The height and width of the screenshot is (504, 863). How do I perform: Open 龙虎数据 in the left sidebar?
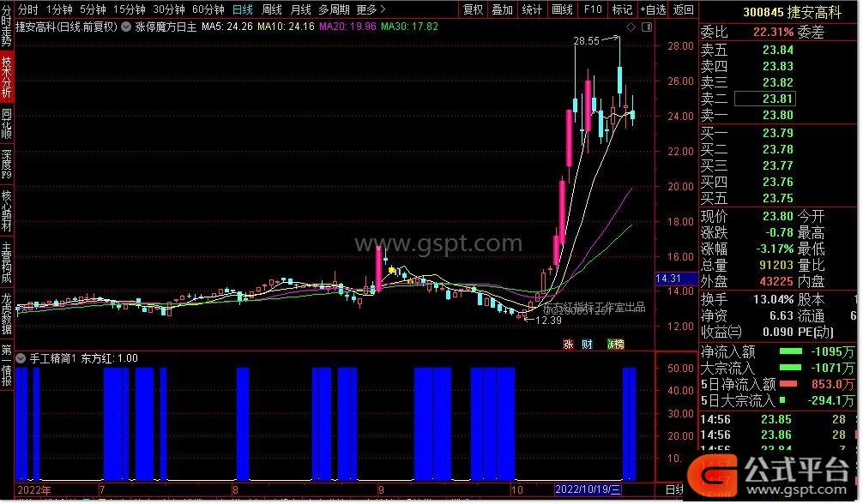tap(7, 314)
